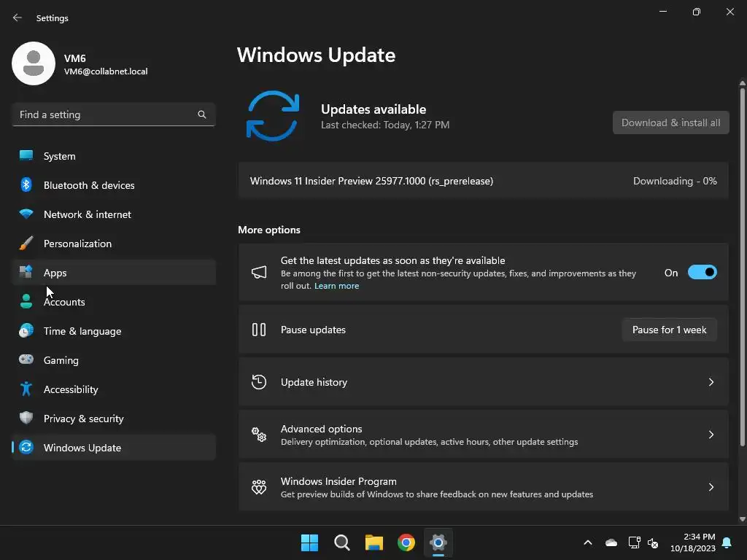Show hidden icons tray chevron
The image size is (747, 560).
(588, 542)
